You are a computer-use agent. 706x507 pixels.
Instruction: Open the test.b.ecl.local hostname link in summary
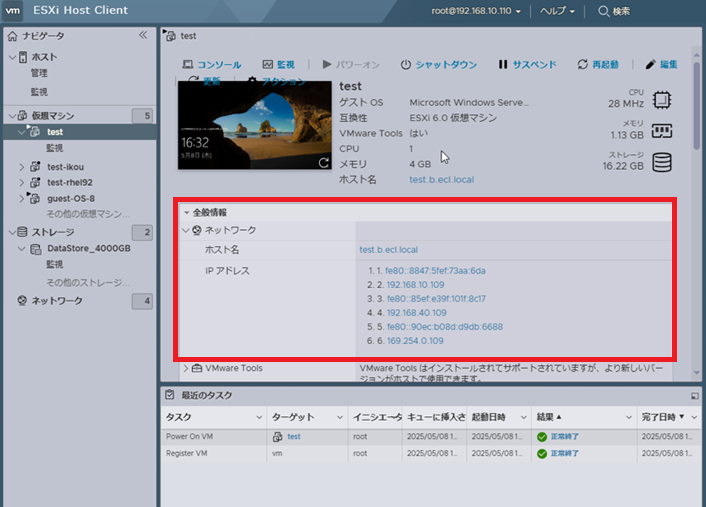click(442, 180)
